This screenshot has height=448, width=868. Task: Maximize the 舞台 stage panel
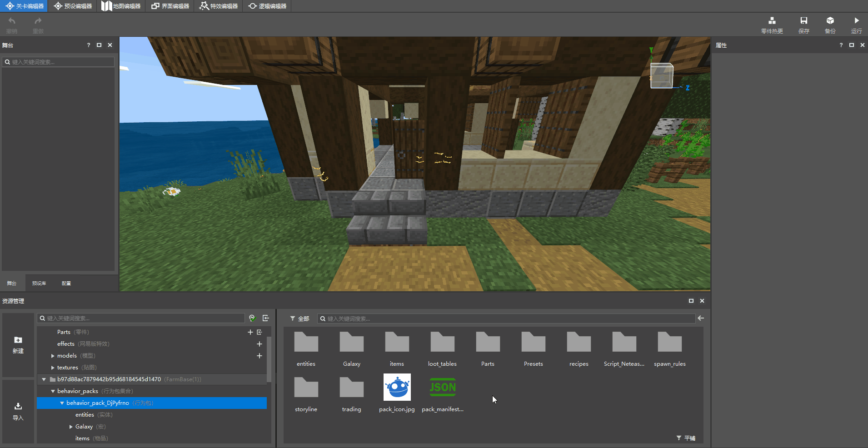pyautogui.click(x=99, y=45)
